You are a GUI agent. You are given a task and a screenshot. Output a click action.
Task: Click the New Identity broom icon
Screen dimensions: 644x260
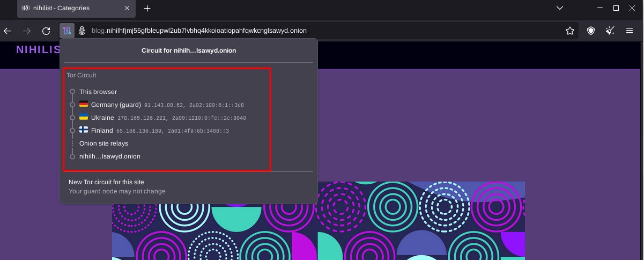[x=610, y=31]
